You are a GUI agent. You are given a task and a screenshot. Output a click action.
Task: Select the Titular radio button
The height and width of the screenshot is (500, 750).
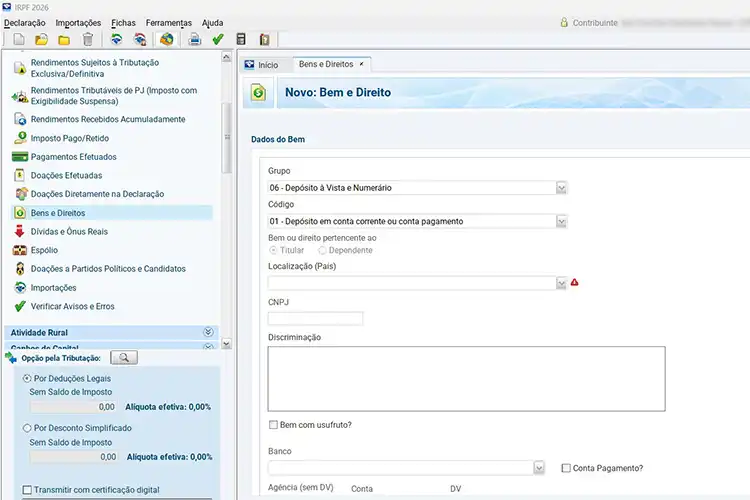273,250
